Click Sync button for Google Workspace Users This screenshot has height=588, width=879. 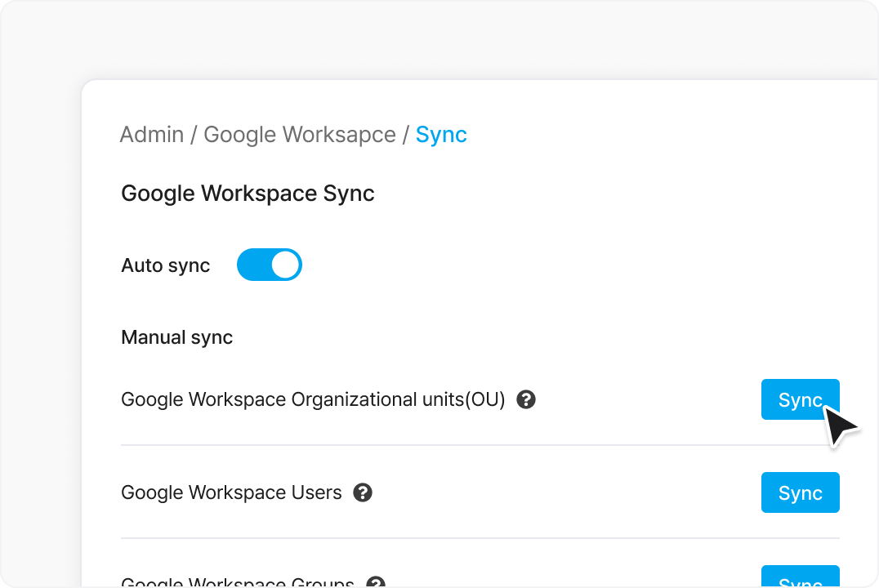[800, 492]
